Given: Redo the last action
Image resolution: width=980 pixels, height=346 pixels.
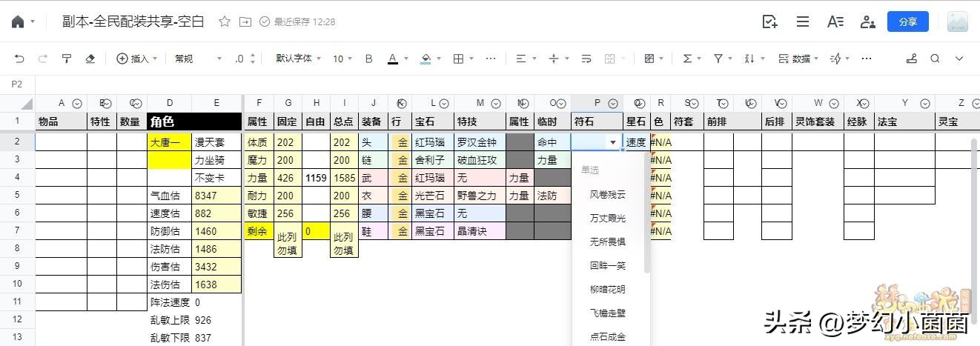Looking at the screenshot, I should coord(43,59).
